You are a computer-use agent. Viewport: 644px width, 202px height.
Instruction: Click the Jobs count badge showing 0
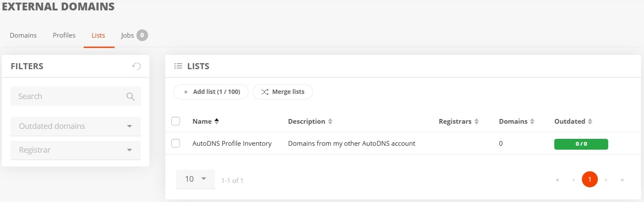click(142, 35)
